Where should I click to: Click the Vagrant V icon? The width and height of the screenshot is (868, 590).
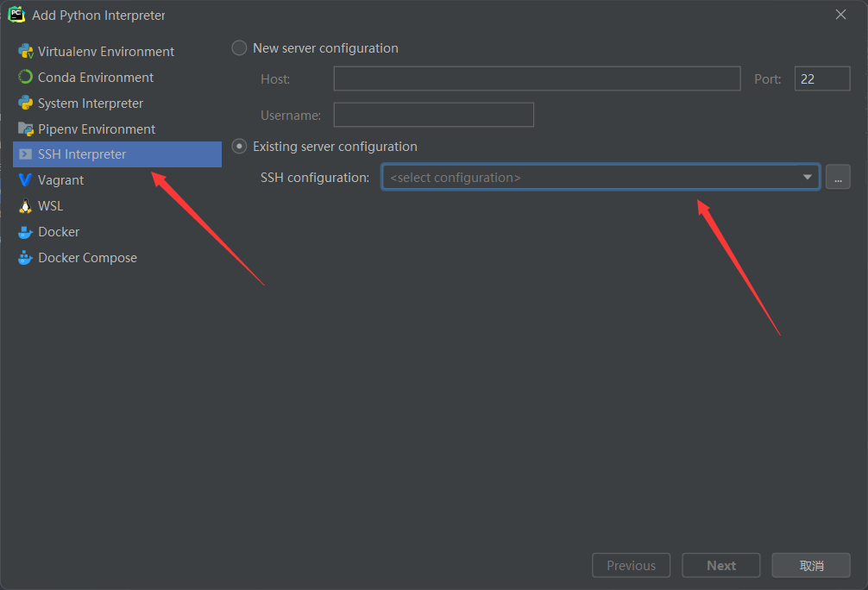(x=26, y=180)
